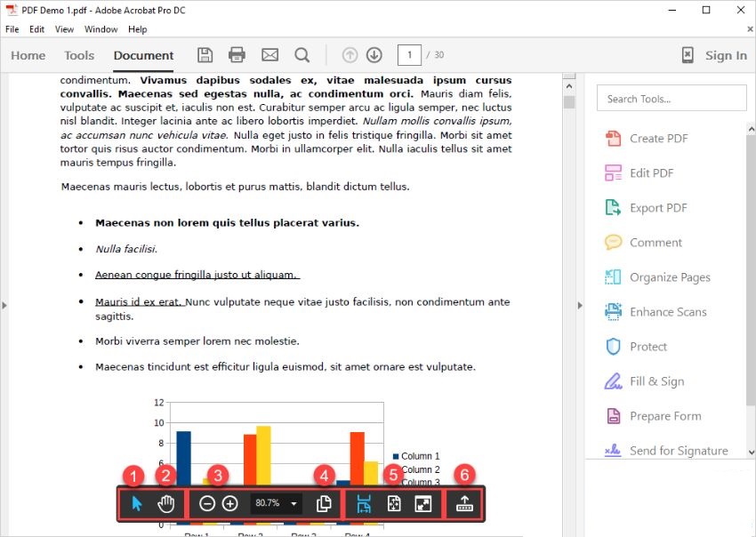This screenshot has width=756, height=537.
Task: Select the fit full page icon
Action: point(394,503)
